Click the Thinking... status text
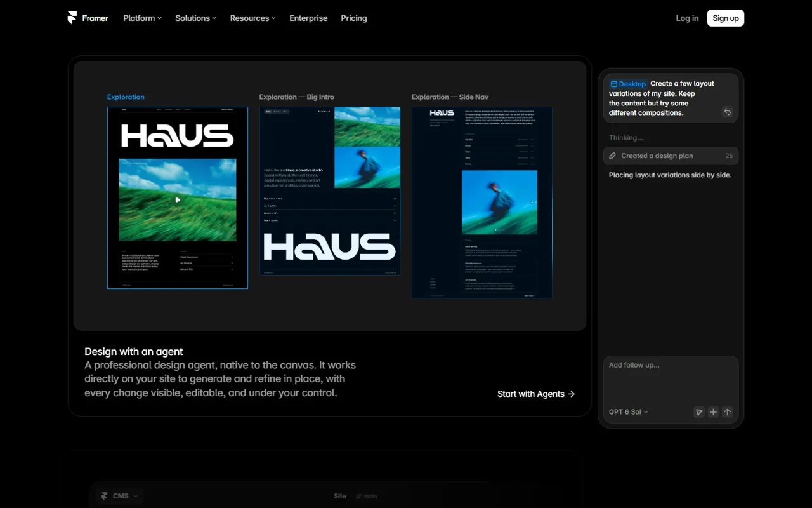812x508 pixels. point(626,138)
